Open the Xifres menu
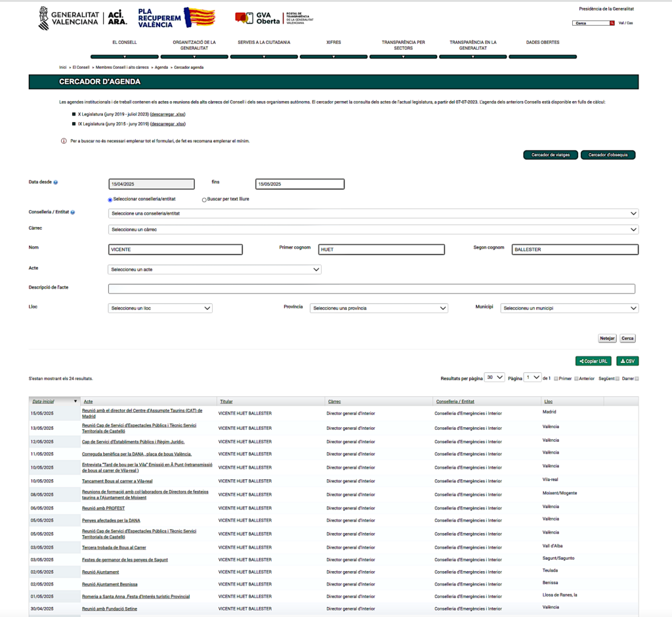Image resolution: width=672 pixels, height=617 pixels. [x=333, y=42]
